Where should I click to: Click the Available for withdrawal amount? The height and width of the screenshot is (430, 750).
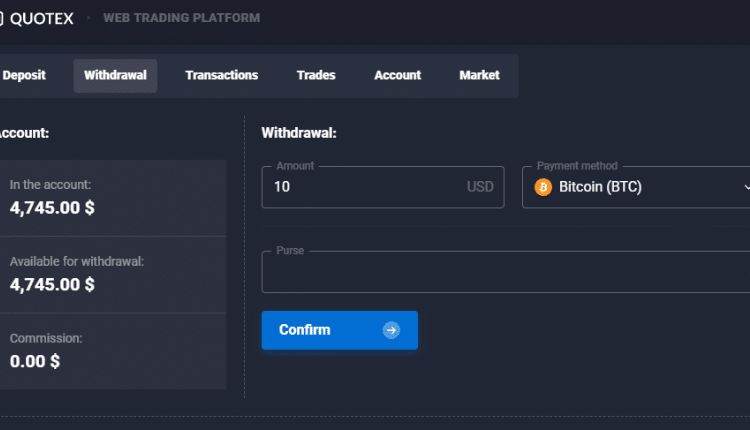tap(52, 284)
